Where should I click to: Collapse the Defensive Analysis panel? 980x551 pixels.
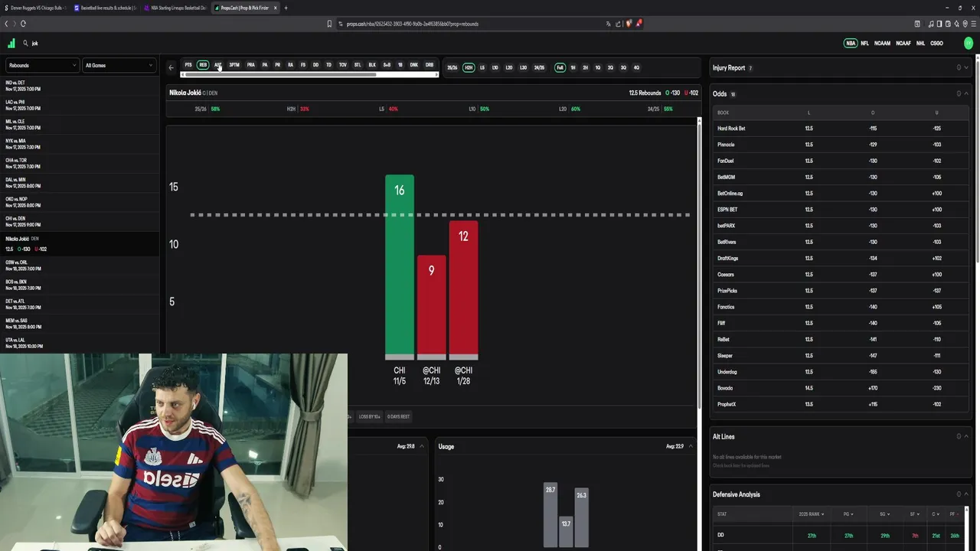[x=967, y=494]
